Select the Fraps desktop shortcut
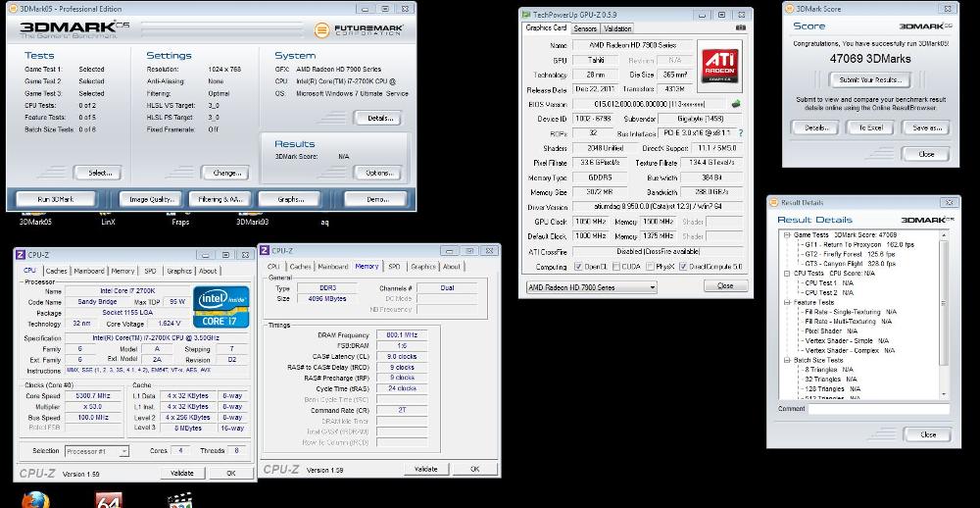This screenshot has width=980, height=508. (180, 222)
